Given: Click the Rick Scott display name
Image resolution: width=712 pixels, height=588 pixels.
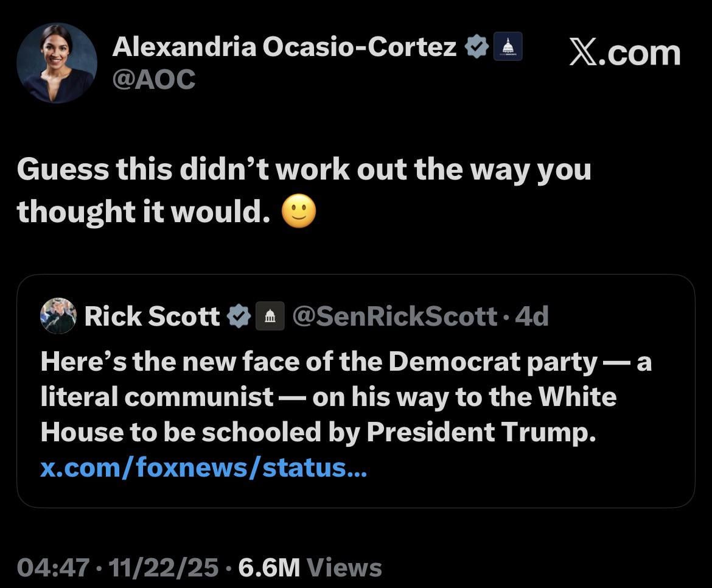Looking at the screenshot, I should (x=152, y=316).
